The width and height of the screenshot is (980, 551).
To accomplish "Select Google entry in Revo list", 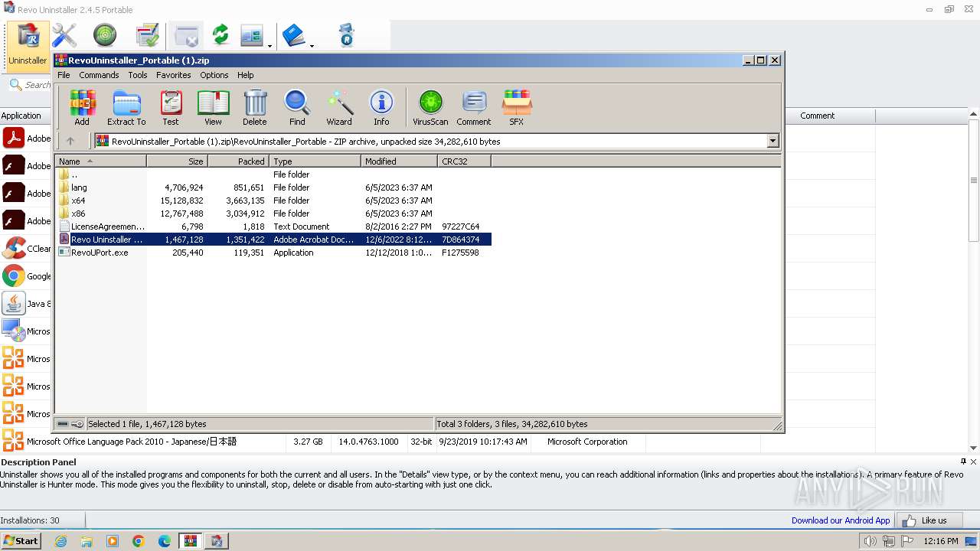I will pyautogui.click(x=26, y=276).
